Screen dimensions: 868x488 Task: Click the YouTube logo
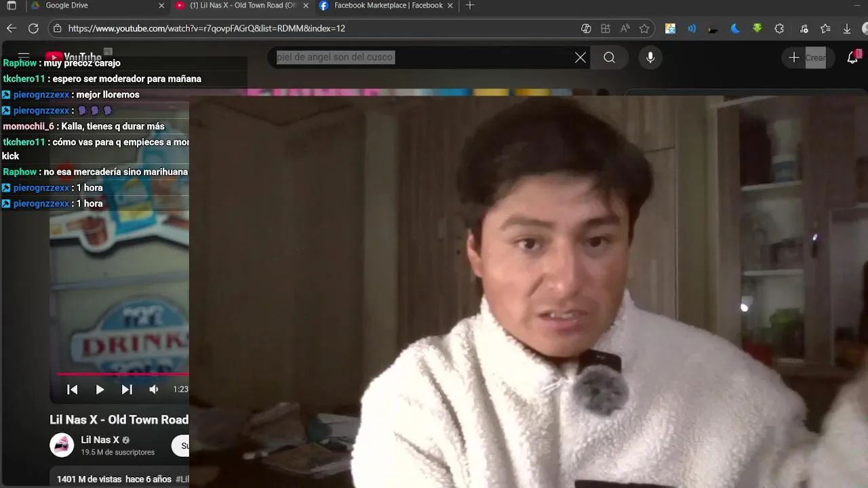[x=73, y=57]
